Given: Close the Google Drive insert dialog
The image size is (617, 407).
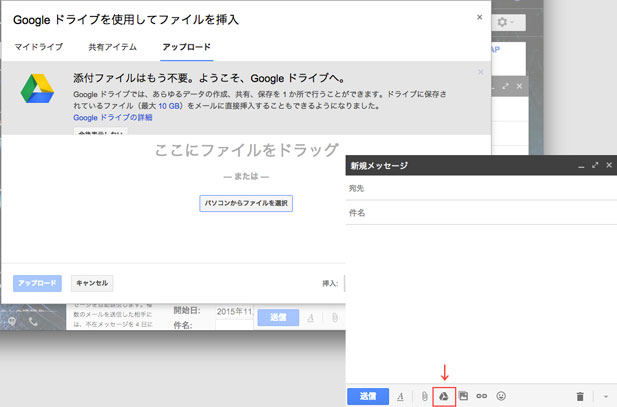Looking at the screenshot, I should pos(479,17).
